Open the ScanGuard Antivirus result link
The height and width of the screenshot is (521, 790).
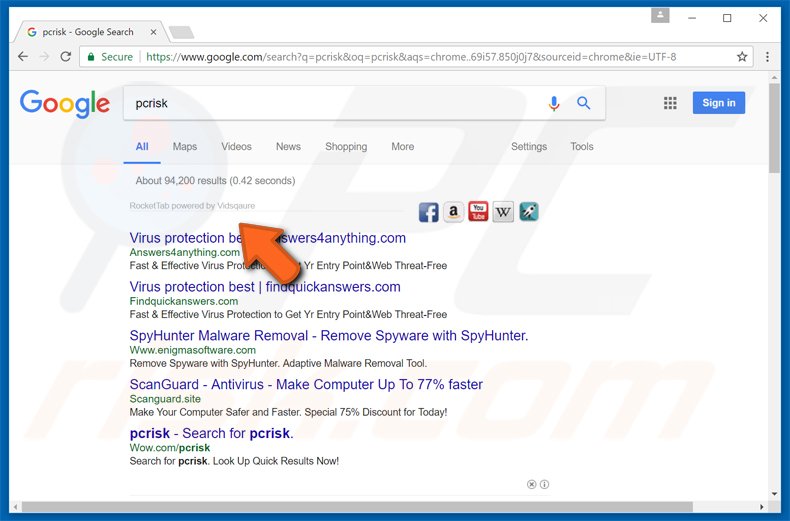click(306, 385)
